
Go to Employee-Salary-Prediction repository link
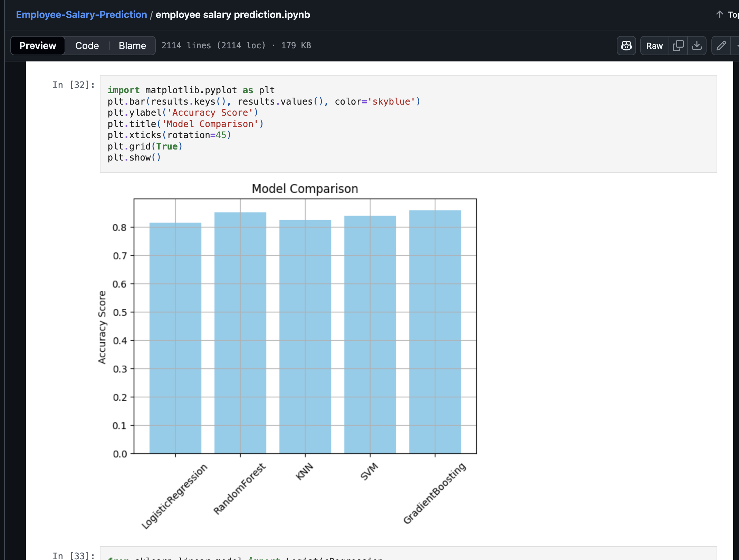[x=81, y=15]
